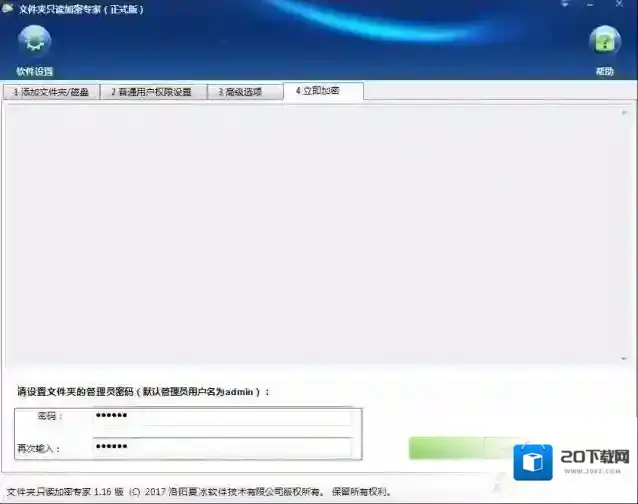The height and width of the screenshot is (504, 638).
Task: Focus the 密码 password field
Action: coord(221,416)
